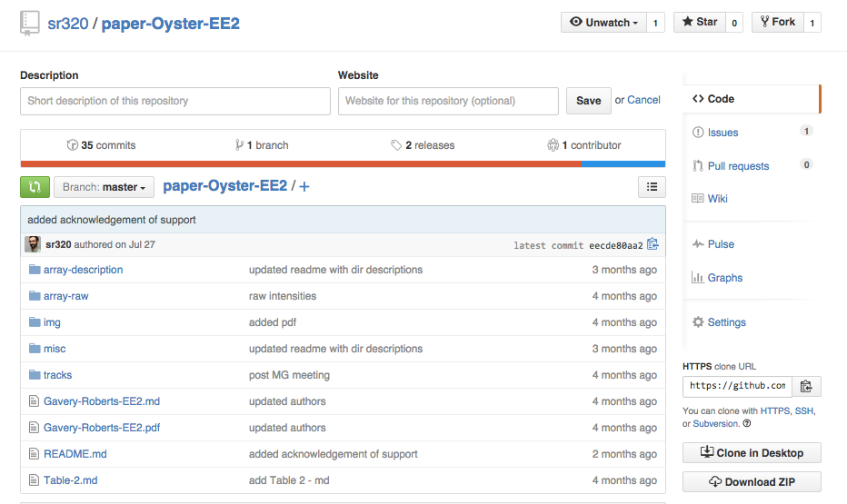Focus the short description input field
The image size is (847, 504).
[175, 101]
